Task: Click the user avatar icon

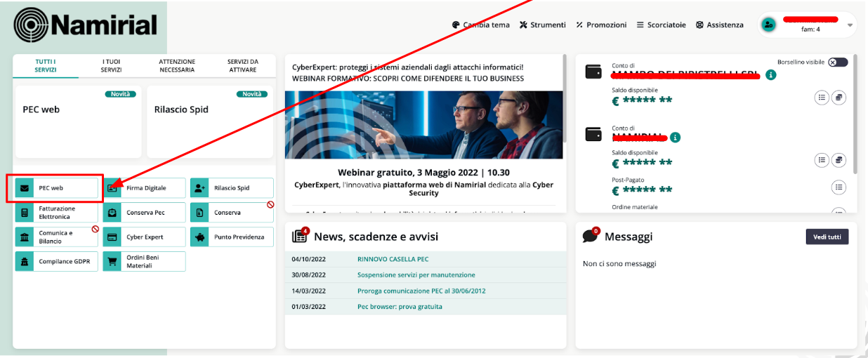Action: pos(768,25)
